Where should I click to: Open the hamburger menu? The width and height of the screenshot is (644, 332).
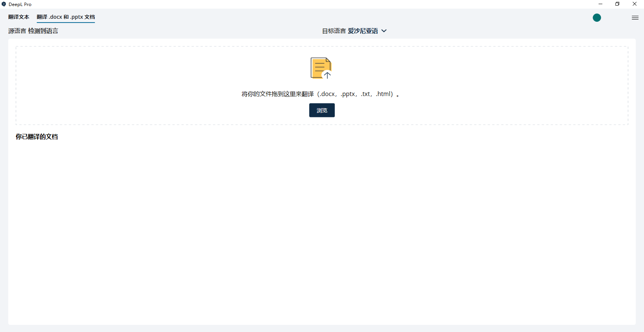tap(635, 18)
